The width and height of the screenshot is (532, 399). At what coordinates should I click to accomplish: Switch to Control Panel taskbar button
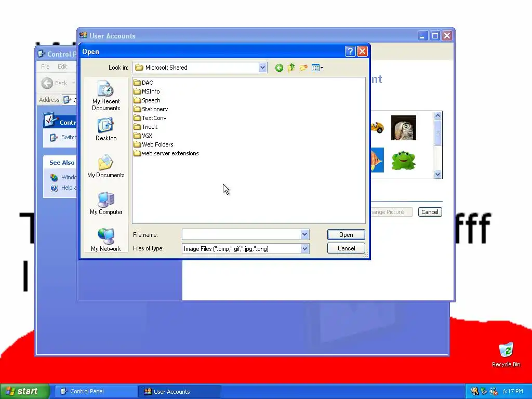96,391
